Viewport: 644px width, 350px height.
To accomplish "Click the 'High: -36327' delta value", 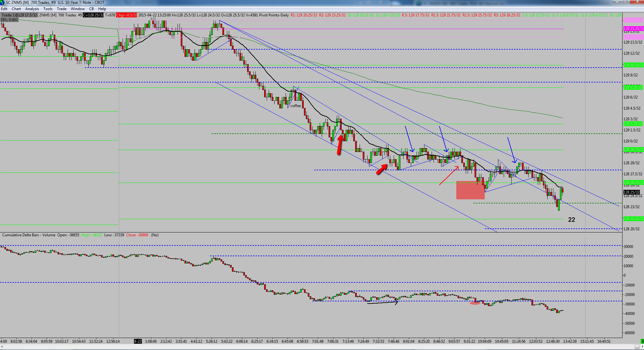I will click(x=92, y=235).
